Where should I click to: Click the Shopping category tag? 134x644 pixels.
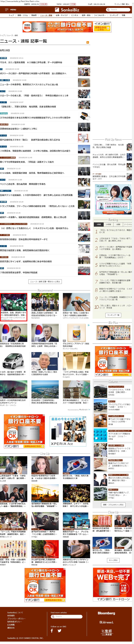(x=4, y=113)
